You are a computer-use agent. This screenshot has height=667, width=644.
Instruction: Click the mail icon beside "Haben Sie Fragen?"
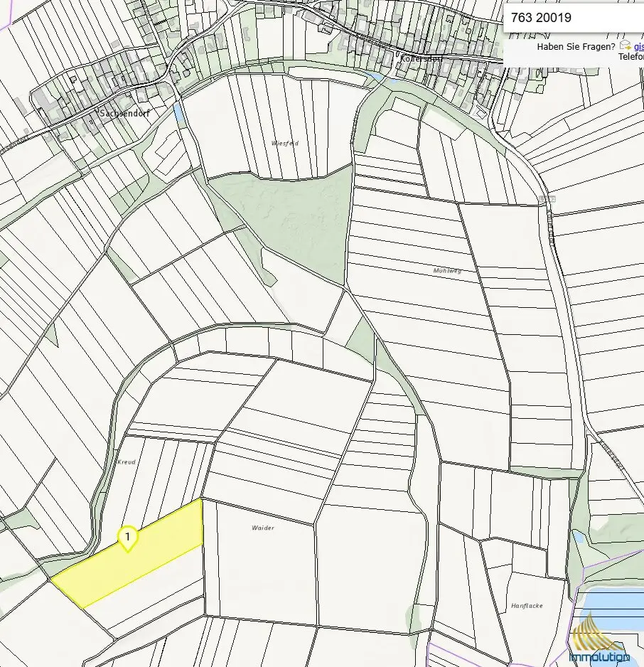click(626, 46)
